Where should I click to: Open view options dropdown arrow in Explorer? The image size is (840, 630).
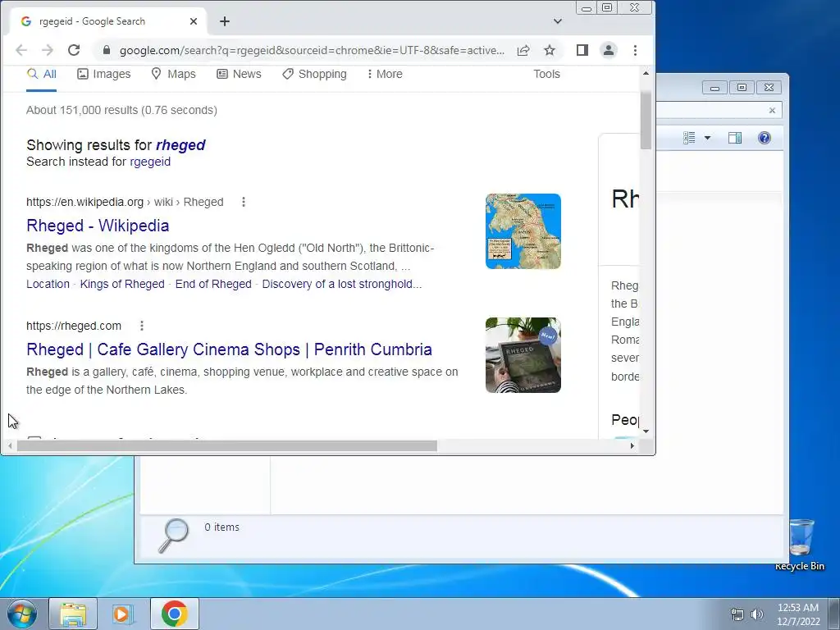[707, 138]
